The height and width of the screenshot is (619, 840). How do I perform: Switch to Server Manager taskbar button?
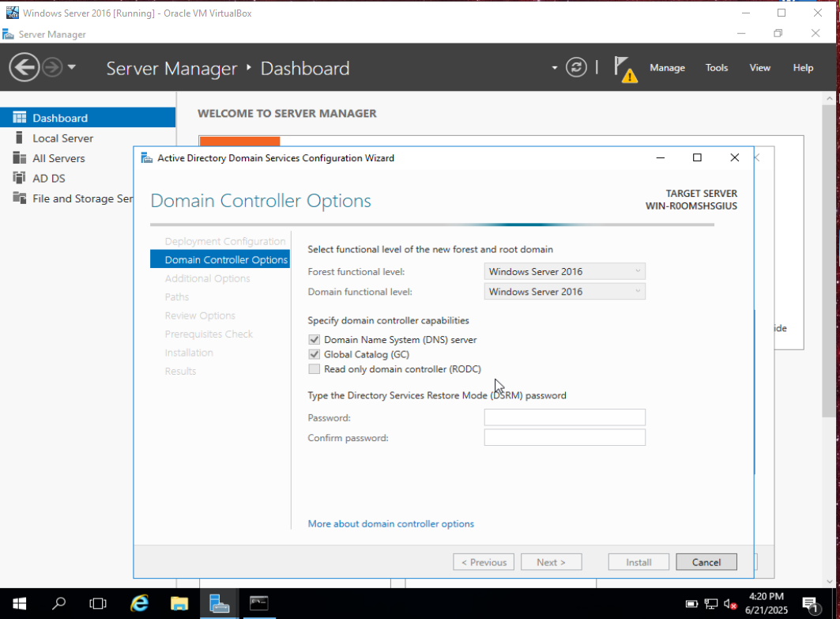[x=219, y=603]
